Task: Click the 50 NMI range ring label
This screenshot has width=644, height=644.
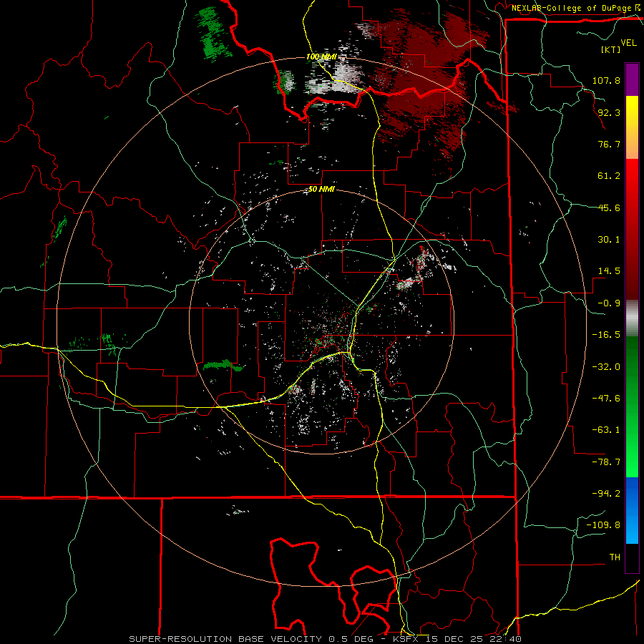Action: [321, 190]
